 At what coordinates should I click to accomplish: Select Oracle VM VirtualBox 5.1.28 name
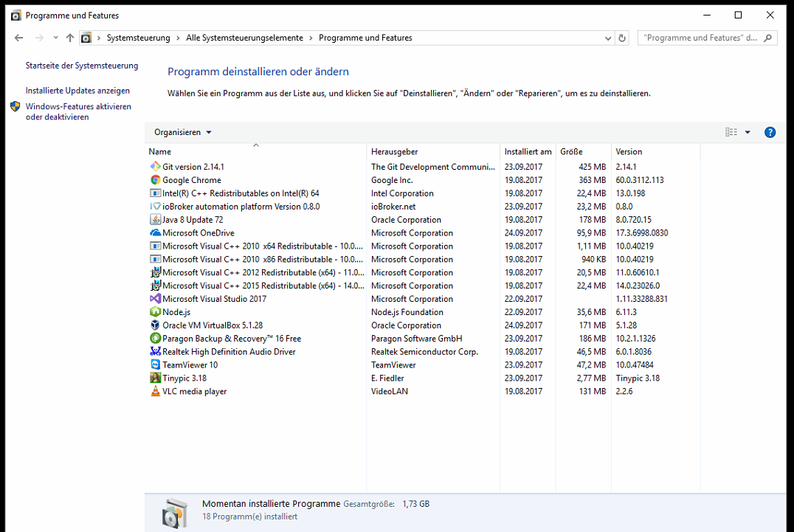tap(213, 325)
